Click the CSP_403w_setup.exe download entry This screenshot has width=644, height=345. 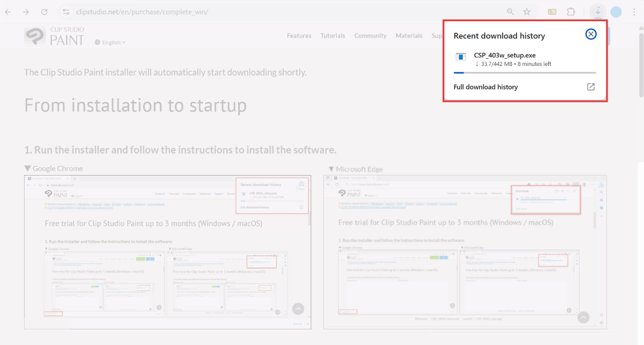coord(505,55)
